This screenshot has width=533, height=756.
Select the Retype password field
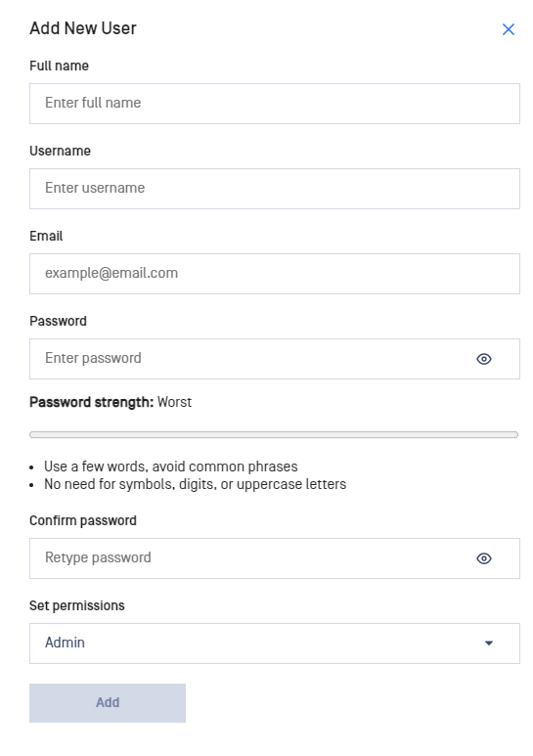pyautogui.click(x=250, y=558)
